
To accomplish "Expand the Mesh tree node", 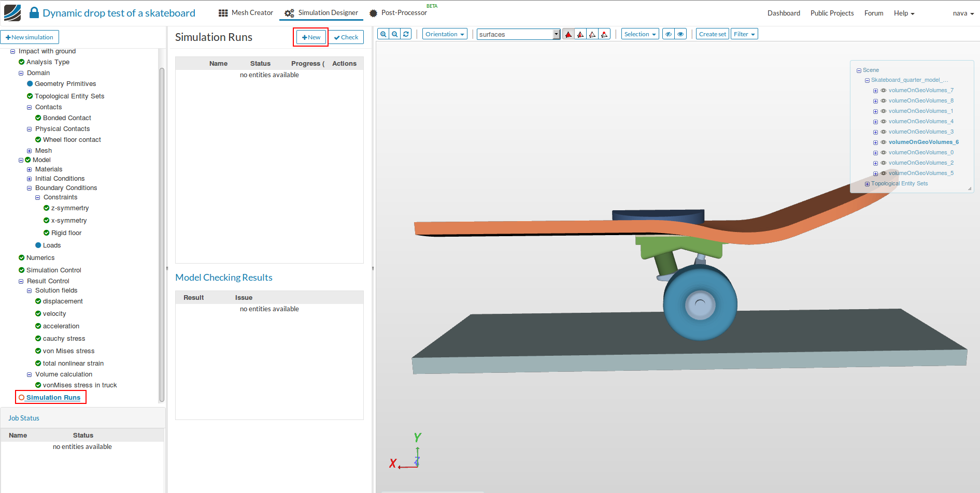I will click(x=29, y=151).
